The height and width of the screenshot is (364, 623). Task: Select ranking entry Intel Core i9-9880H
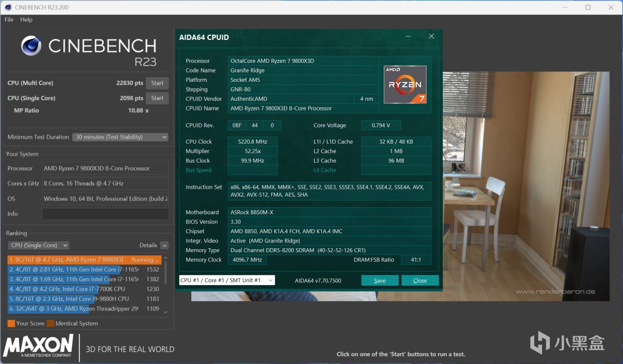tap(84, 299)
